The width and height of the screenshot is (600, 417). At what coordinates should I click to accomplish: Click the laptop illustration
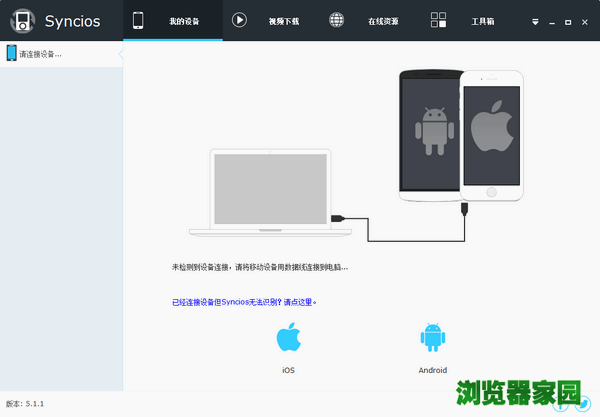tap(269, 190)
